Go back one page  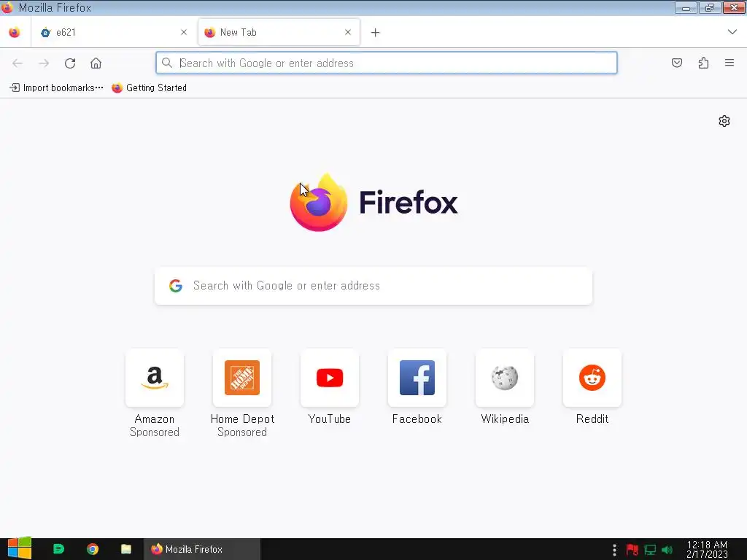18,63
